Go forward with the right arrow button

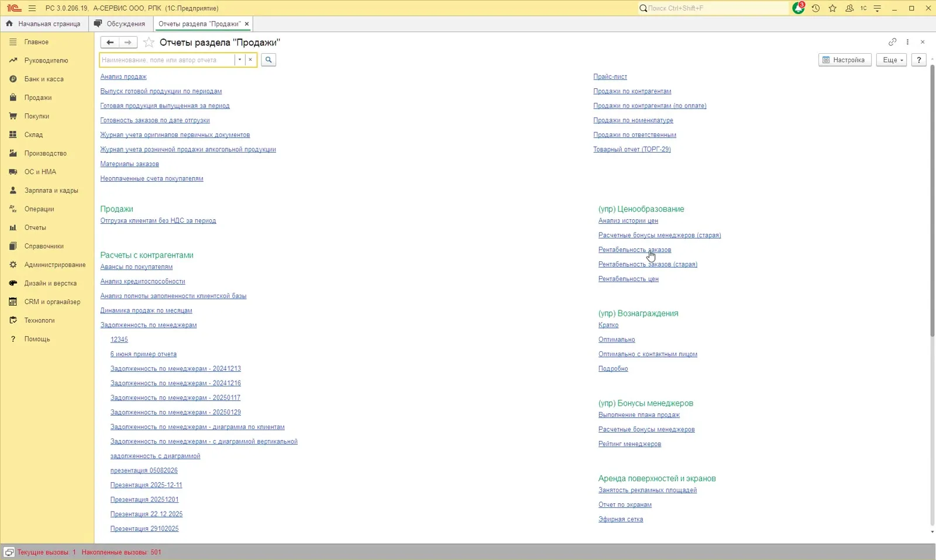[128, 42]
